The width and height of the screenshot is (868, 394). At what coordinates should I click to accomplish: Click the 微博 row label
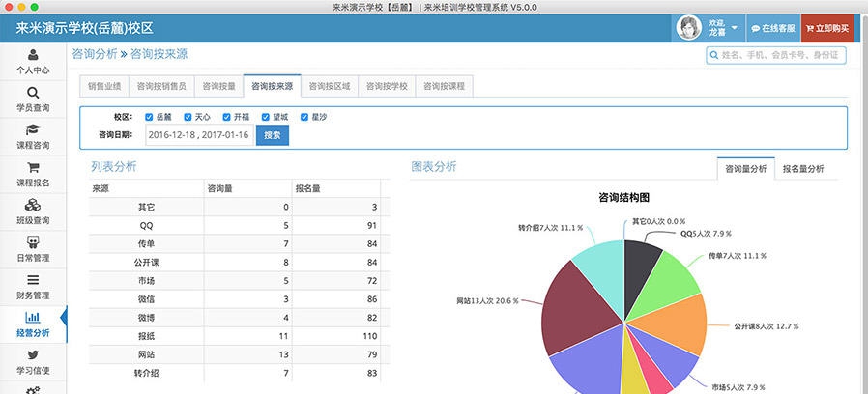[146, 318]
